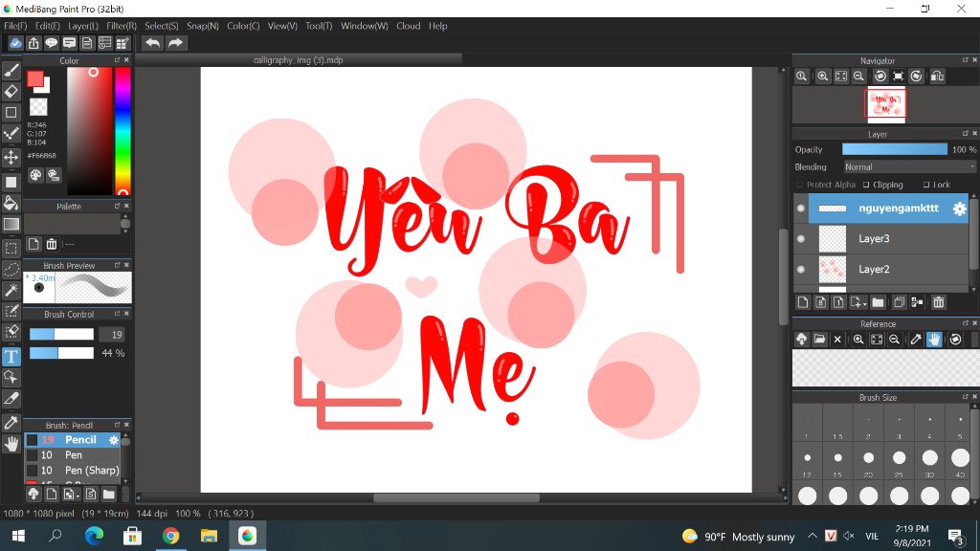Screen dimensions: 980x551
Task: Select the Eyedropper tool
Action: point(11,423)
